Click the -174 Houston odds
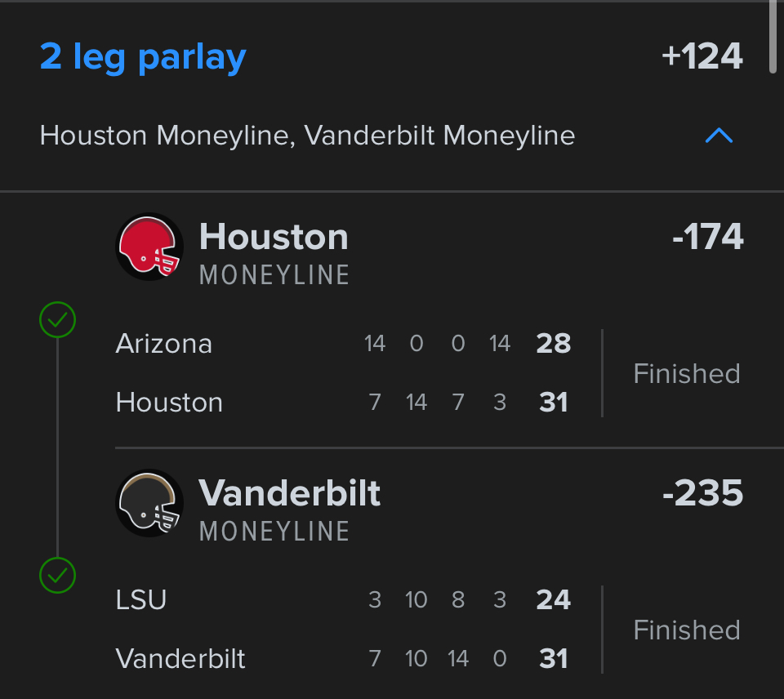The image size is (784, 699). tap(707, 238)
